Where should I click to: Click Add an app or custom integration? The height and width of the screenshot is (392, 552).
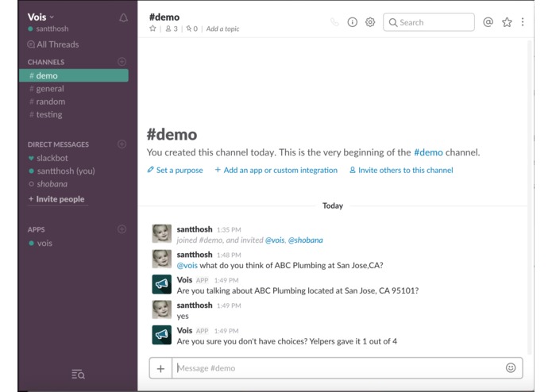click(276, 170)
